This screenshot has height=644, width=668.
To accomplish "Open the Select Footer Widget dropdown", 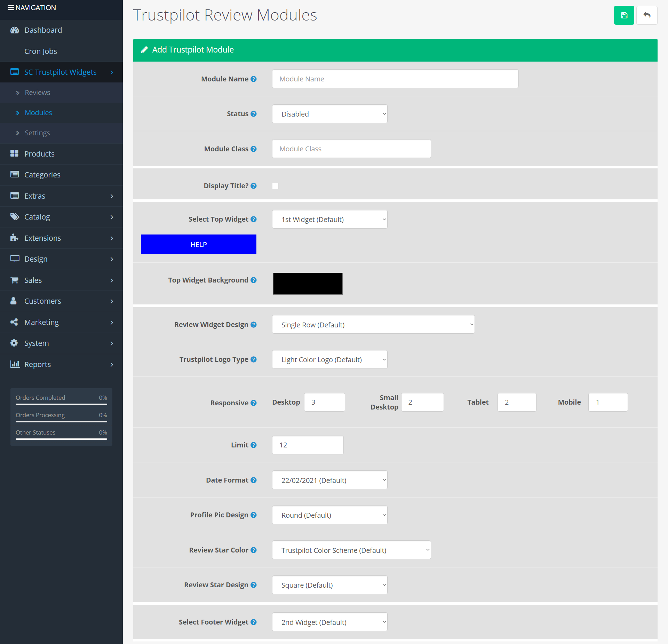I will [329, 622].
